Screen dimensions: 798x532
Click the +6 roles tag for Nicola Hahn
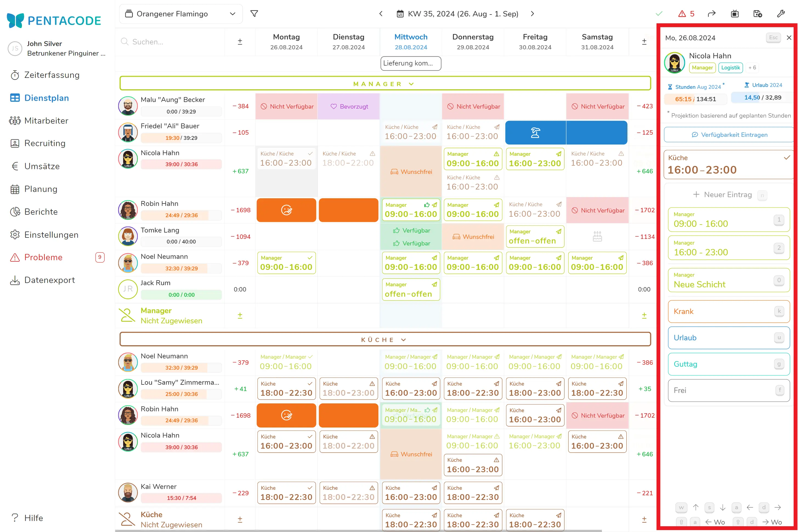(752, 67)
